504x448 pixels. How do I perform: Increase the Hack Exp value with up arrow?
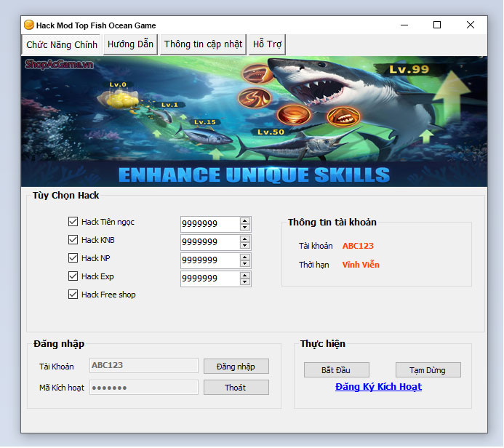tap(245, 276)
